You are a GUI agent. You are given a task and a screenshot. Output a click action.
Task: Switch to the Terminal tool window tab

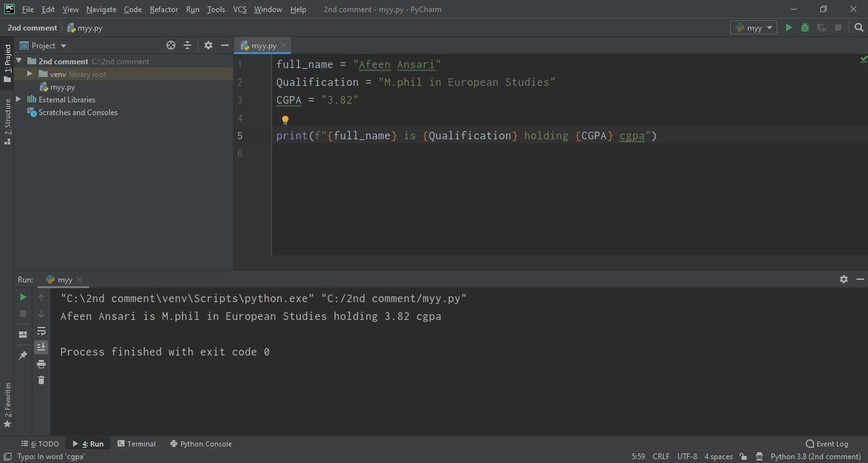tap(136, 443)
